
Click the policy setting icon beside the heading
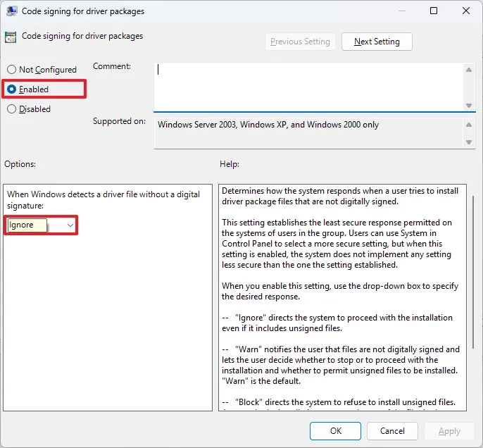pos(11,37)
